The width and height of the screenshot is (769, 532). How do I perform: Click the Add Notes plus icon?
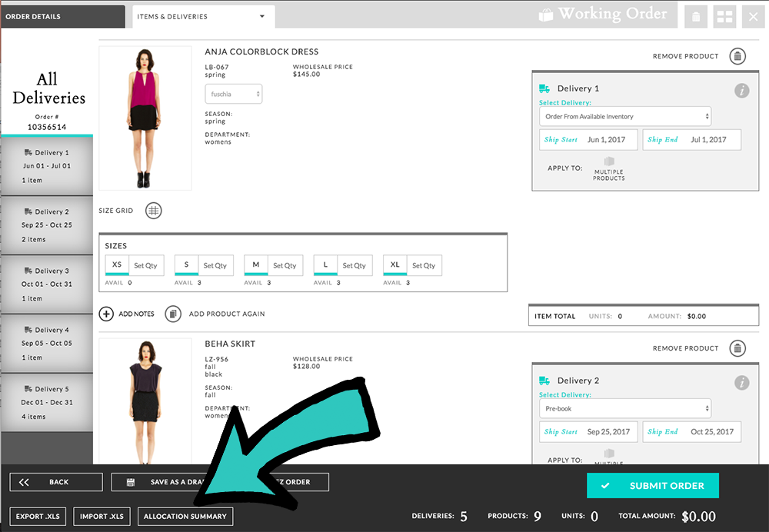(106, 314)
